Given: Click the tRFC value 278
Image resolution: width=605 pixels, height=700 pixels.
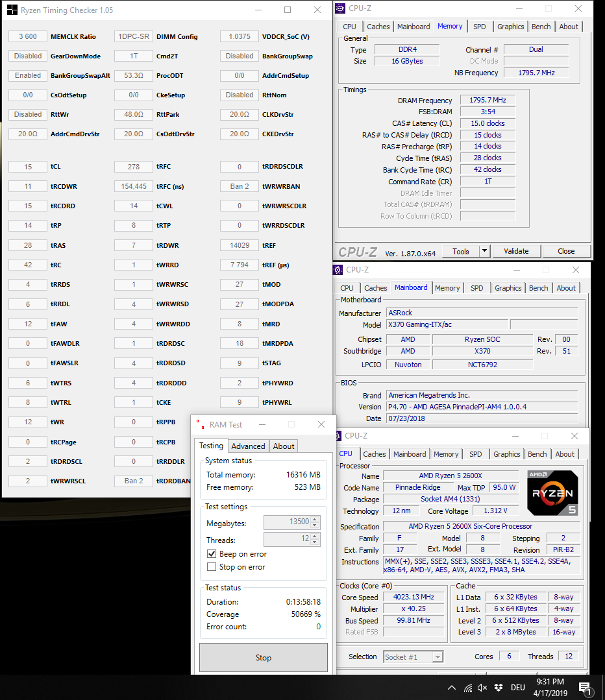Looking at the screenshot, I should click(134, 167).
